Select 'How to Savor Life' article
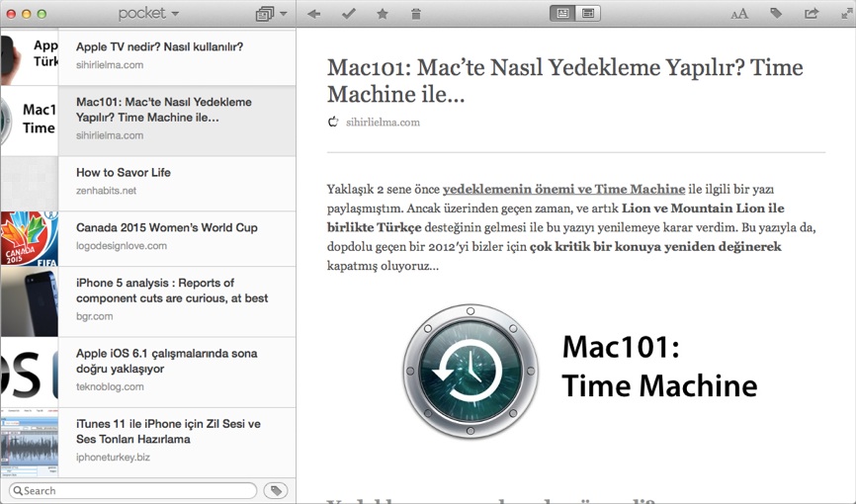Viewport: 856px width, 504px height. coord(124,173)
